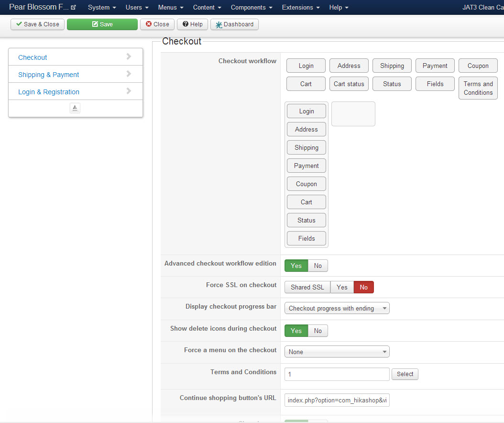
Task: Click the JAT3 Clean Cache link
Action: coord(483,7)
